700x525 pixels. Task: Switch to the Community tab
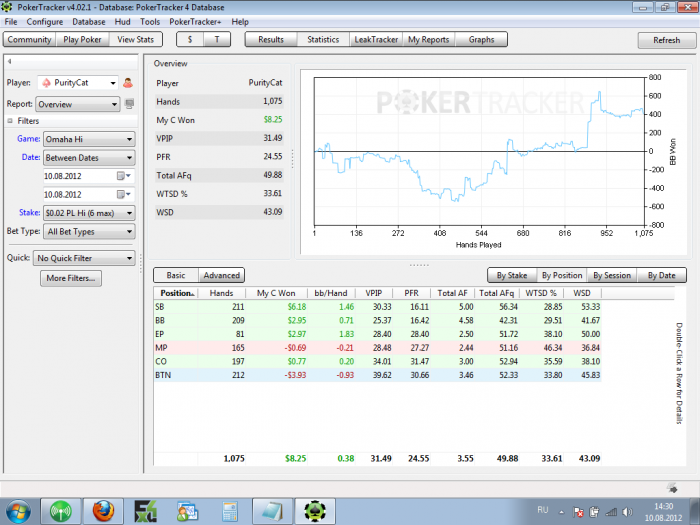pyautogui.click(x=29, y=39)
